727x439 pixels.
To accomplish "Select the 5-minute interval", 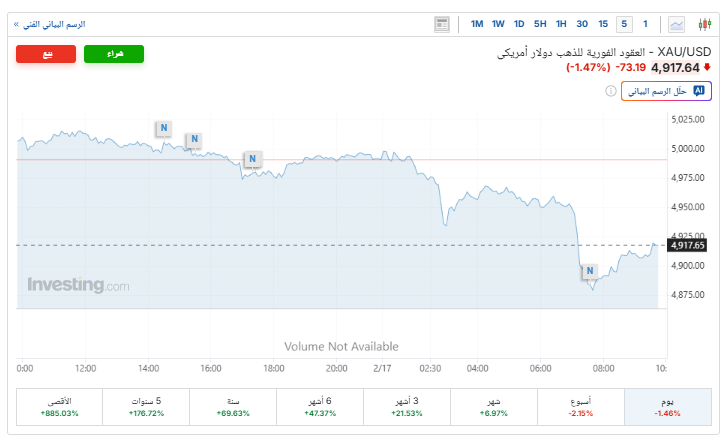I will (624, 24).
